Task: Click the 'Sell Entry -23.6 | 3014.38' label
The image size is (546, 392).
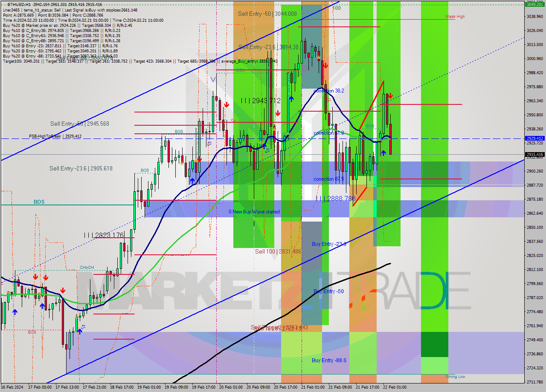Action: (268, 47)
